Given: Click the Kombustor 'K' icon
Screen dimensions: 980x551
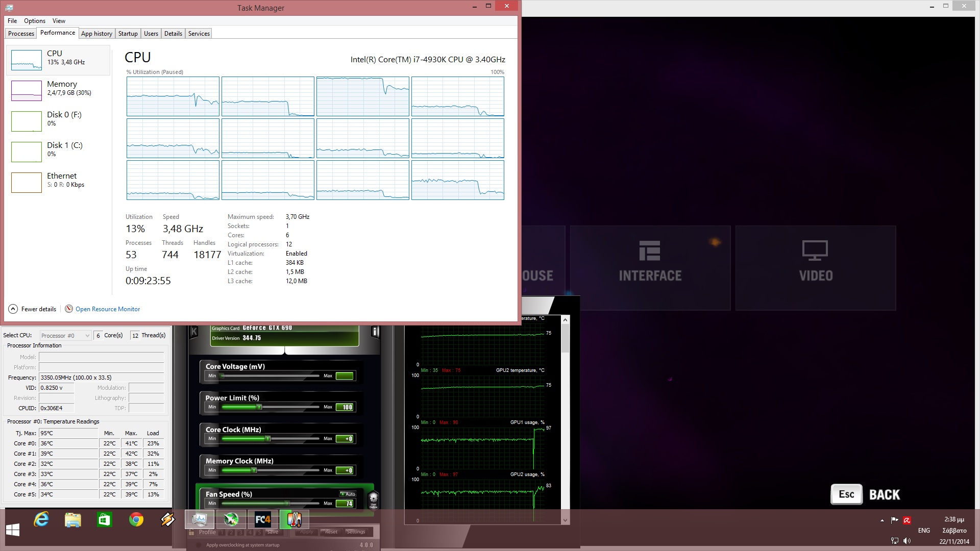Looking at the screenshot, I should pos(194,332).
